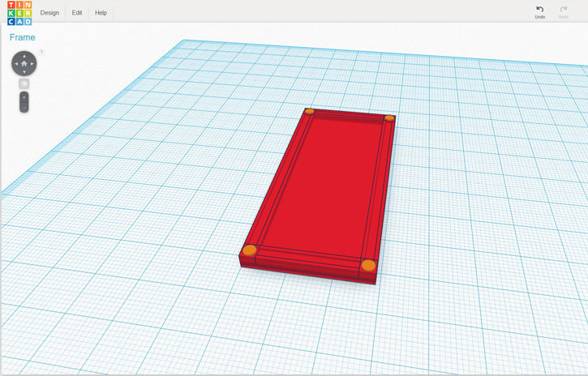Open the Design menu
The width and height of the screenshot is (588, 376).
pyautogui.click(x=49, y=13)
